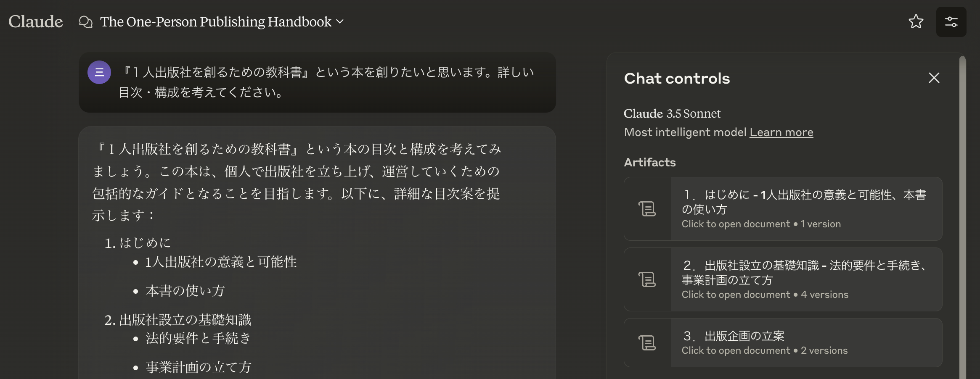
Task: Toggle the chat controls sliders button
Action: (x=951, y=22)
